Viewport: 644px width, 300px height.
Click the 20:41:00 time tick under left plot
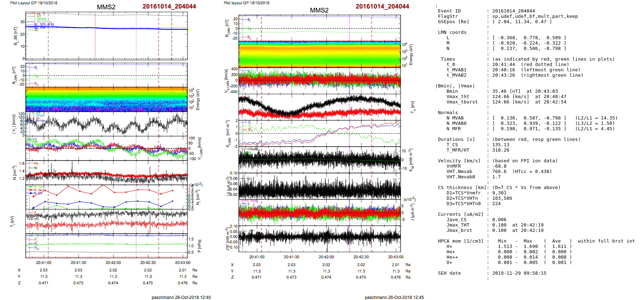tap(44, 263)
